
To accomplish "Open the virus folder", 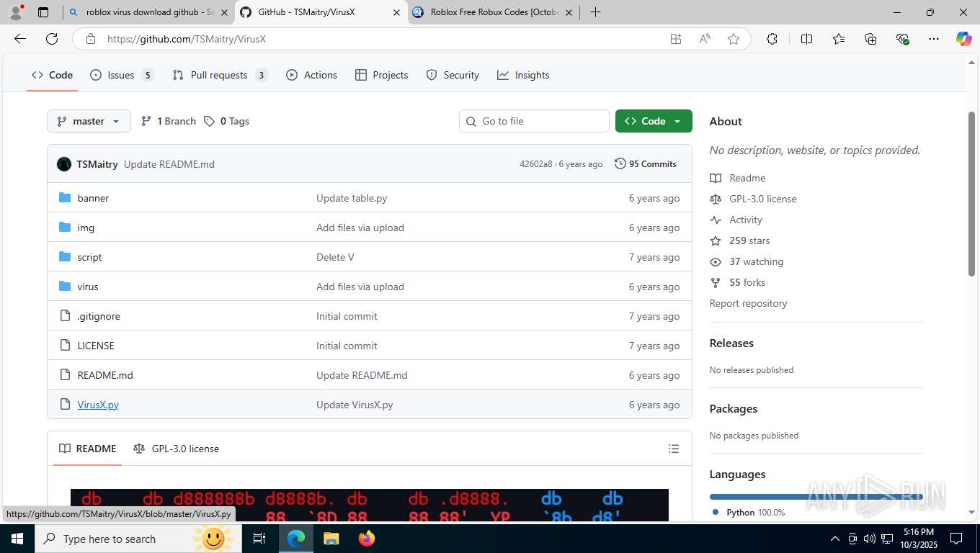I will [88, 287].
